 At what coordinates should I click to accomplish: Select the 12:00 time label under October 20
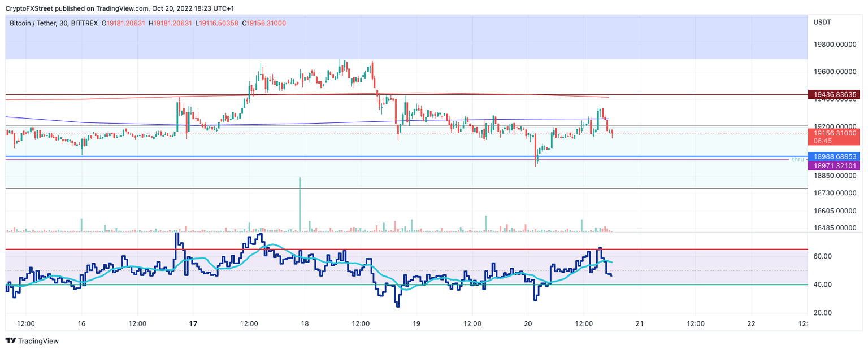pyautogui.click(x=584, y=324)
